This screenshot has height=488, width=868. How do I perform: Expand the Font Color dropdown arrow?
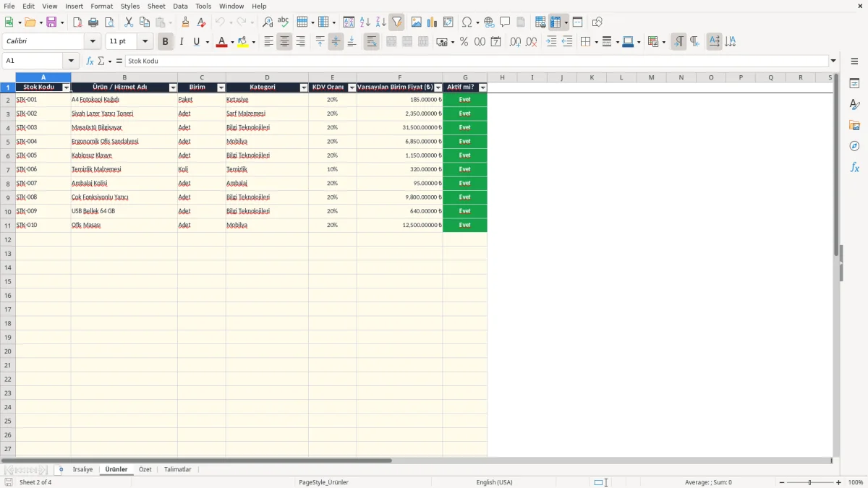click(x=232, y=42)
